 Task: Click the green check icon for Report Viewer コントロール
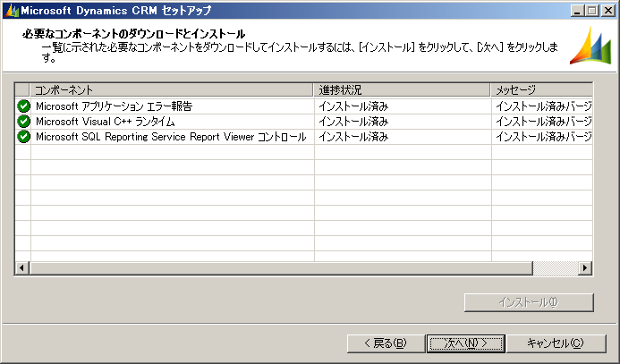click(x=24, y=136)
